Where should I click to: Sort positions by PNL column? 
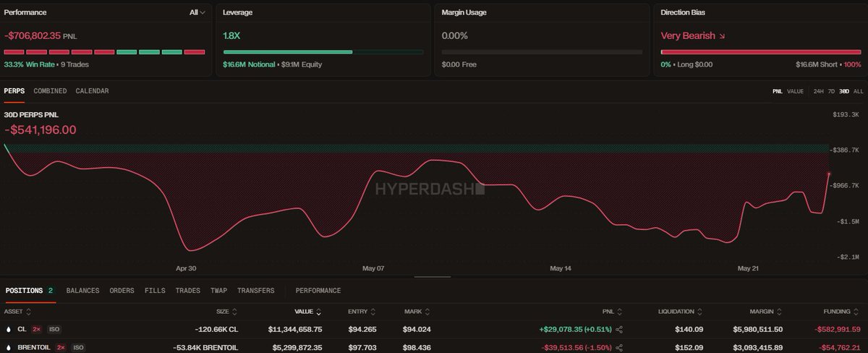[613, 312]
